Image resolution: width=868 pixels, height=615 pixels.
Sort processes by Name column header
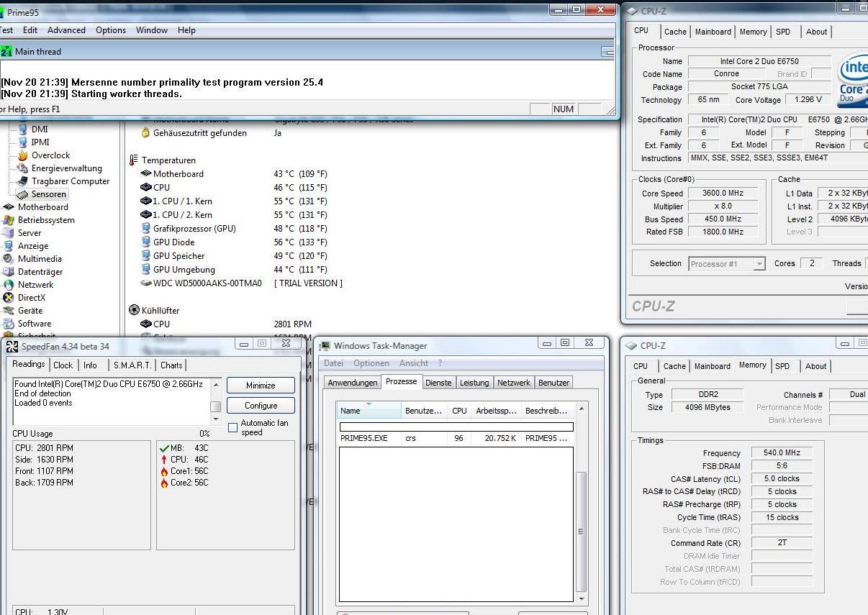[369, 411]
